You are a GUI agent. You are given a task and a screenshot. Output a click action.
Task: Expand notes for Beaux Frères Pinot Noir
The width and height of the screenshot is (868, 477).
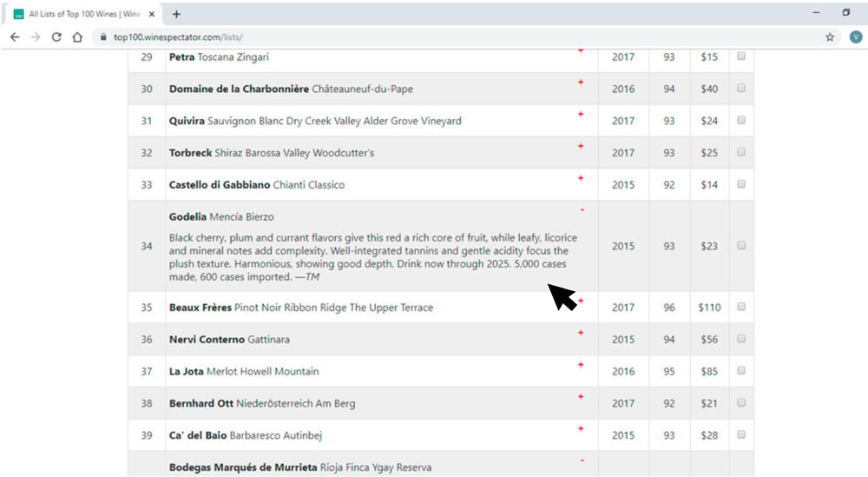(581, 301)
